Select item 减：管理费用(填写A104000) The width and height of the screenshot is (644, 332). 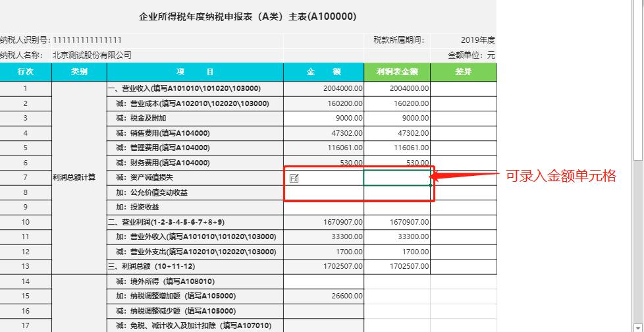point(195,148)
